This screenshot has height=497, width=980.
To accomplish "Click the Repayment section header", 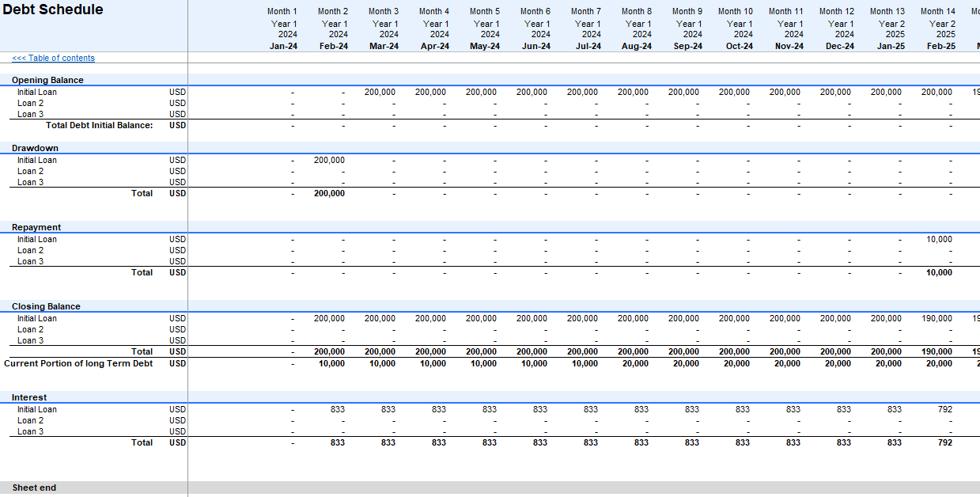I will coord(36,227).
